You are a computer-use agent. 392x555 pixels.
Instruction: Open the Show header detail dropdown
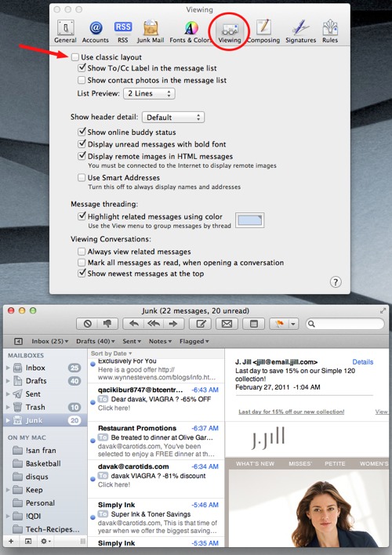point(173,117)
